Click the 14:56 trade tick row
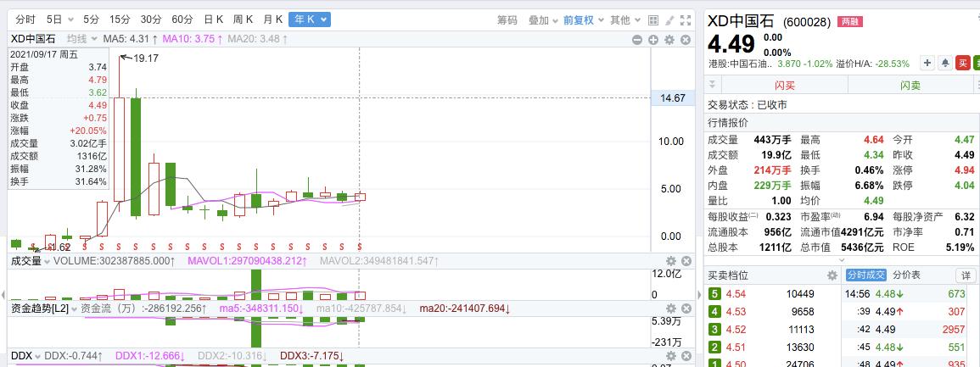Viewport: 980px width, 367px height. [x=905, y=294]
